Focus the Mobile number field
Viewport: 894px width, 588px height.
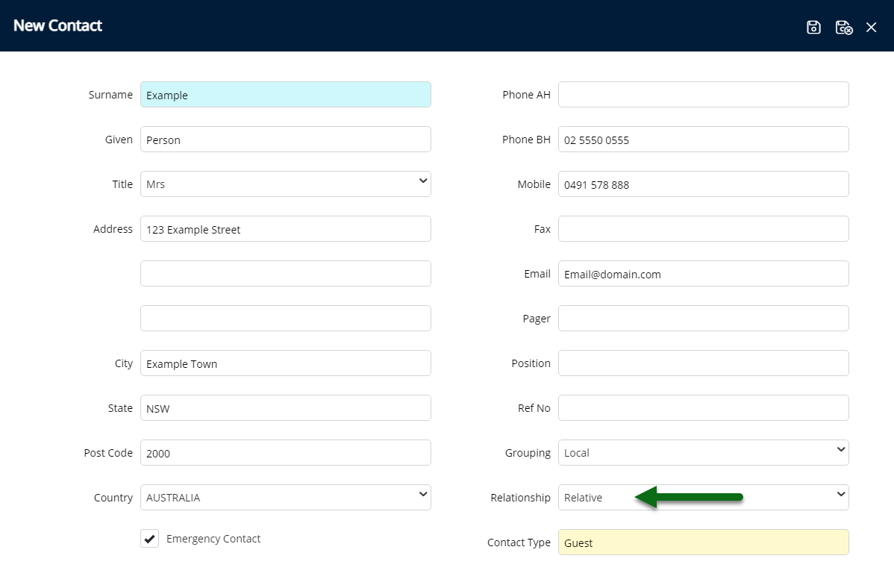(703, 184)
